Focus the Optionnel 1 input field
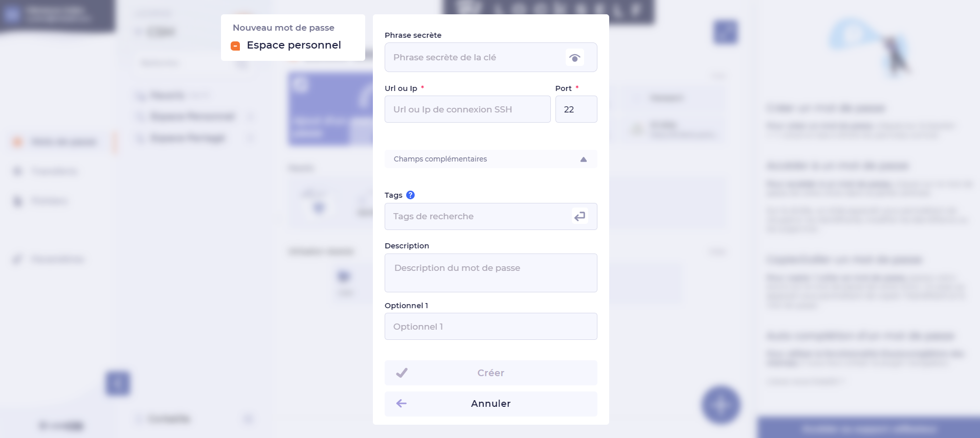Image resolution: width=980 pixels, height=438 pixels. click(491, 327)
